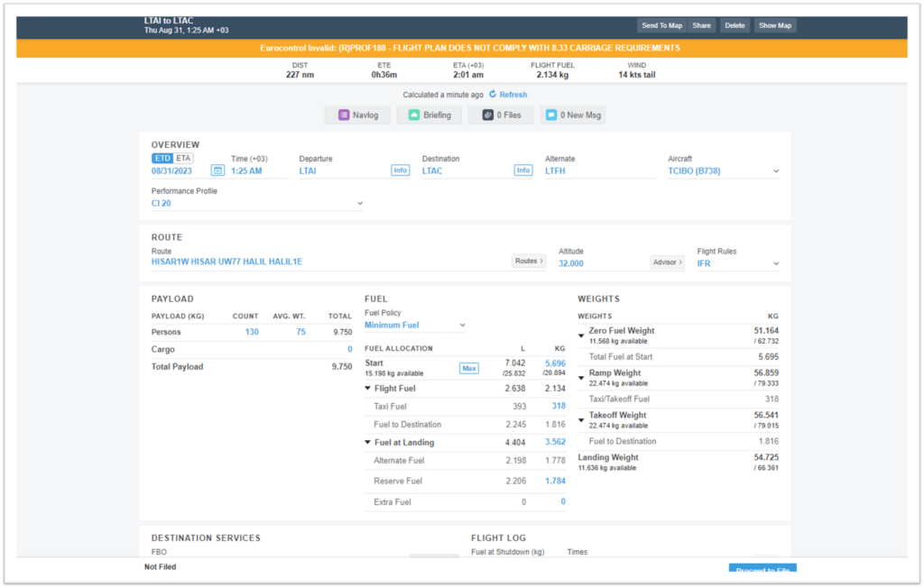This screenshot has width=924, height=588.
Task: Click the refresh icon beside Refresh
Action: tap(493, 95)
